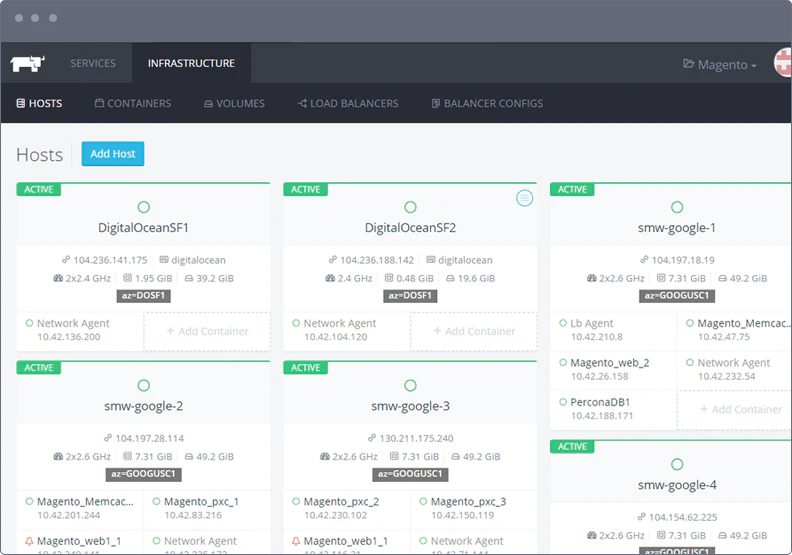Open the smw-google-1 host link

pos(677,228)
